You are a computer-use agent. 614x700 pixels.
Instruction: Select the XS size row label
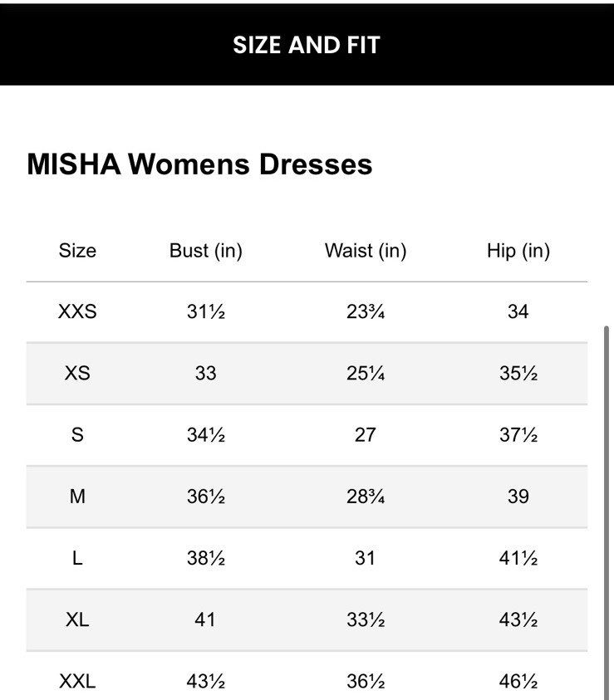click(x=77, y=373)
